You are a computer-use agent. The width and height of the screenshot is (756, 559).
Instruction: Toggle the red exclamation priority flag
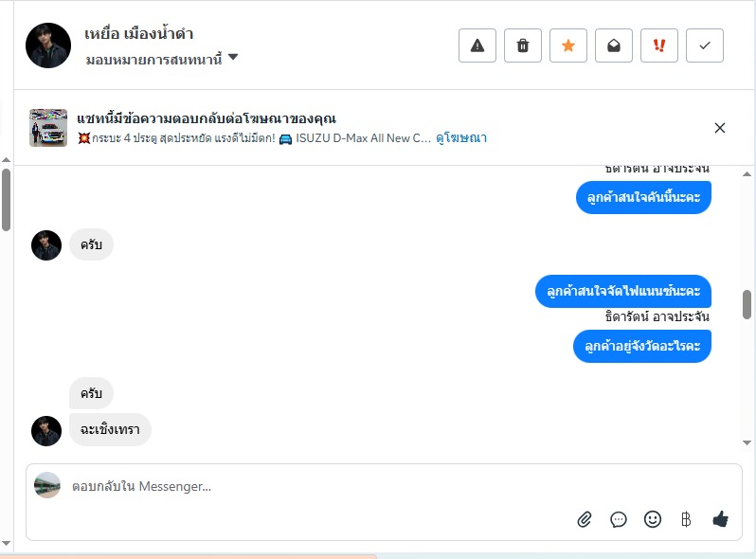pos(659,45)
